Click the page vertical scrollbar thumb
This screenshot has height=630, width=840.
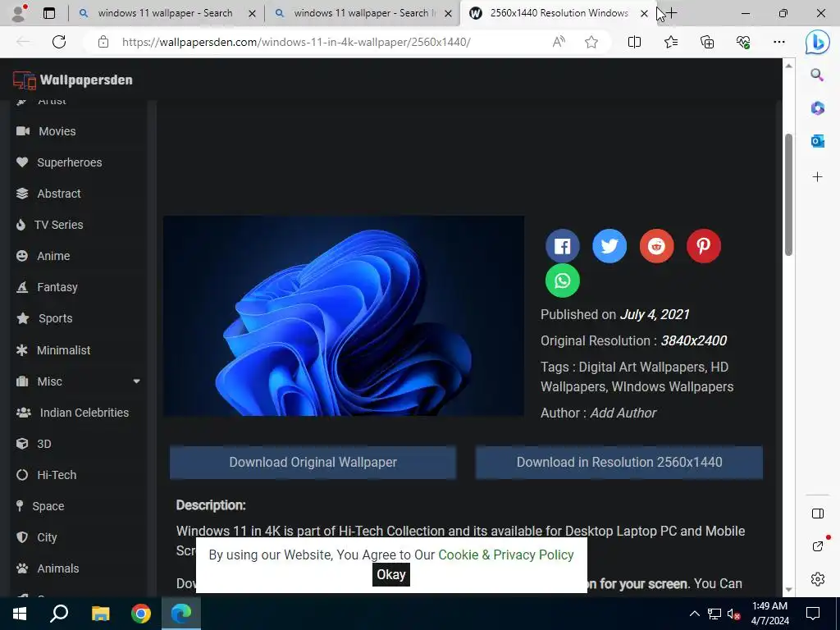(788, 194)
